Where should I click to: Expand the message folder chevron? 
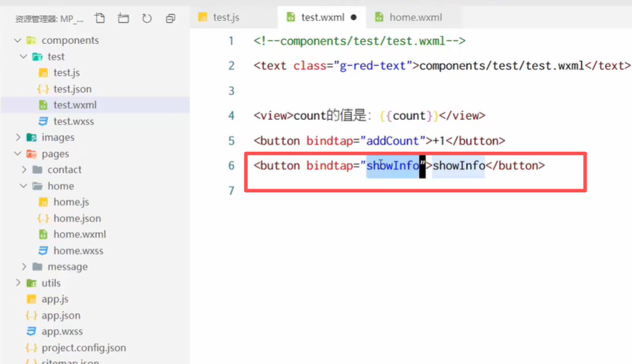[x=24, y=267]
